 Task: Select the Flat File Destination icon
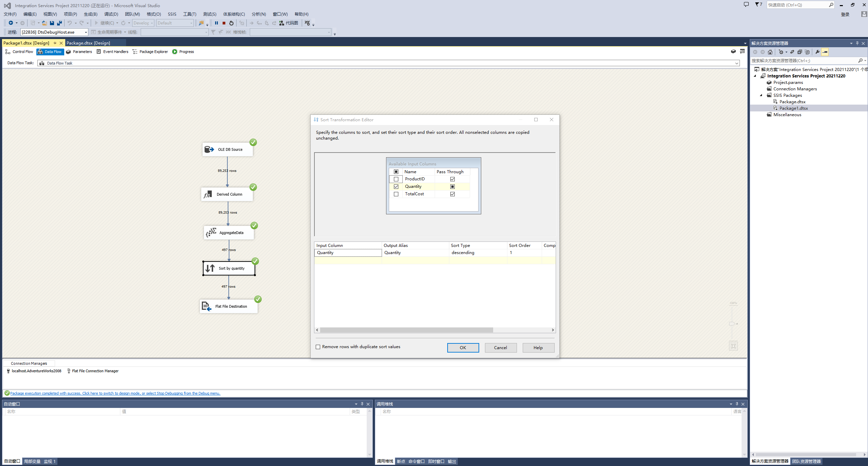pos(206,306)
